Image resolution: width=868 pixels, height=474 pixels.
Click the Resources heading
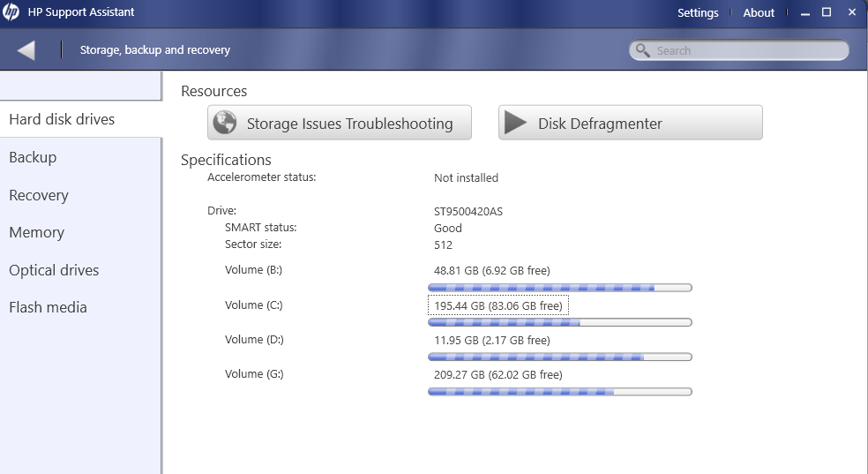[213, 91]
